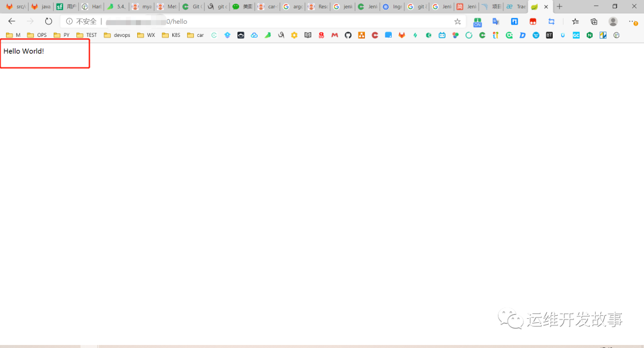The width and height of the screenshot is (644, 348).
Task: Switch to the Trae tab
Action: point(516,7)
